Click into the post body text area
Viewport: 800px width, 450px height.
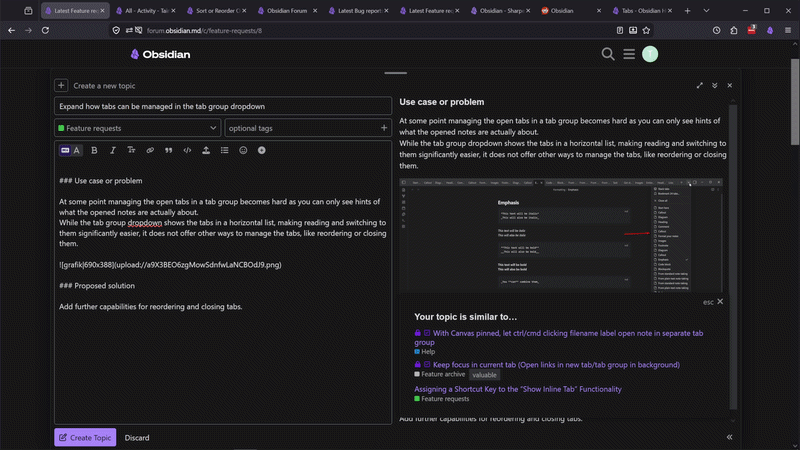click(x=223, y=291)
